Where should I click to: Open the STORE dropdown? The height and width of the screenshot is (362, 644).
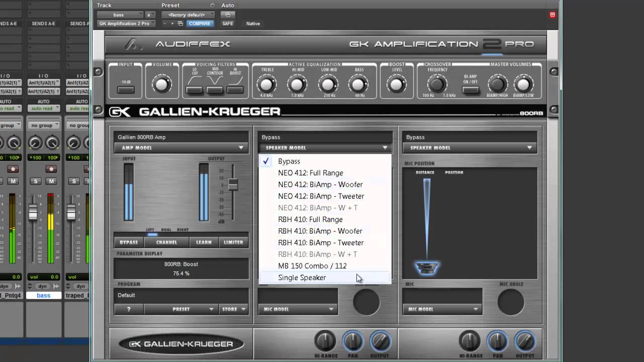pyautogui.click(x=234, y=309)
